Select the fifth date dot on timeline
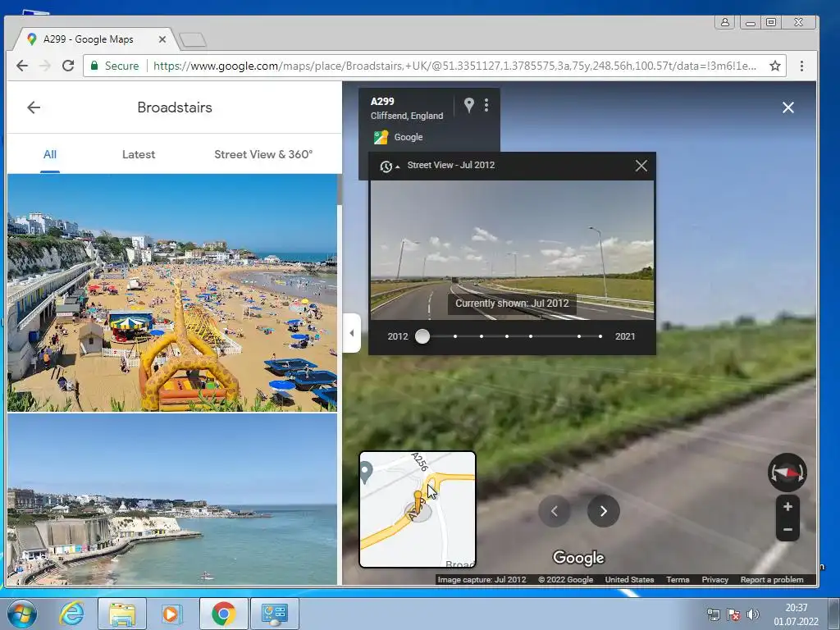 click(531, 336)
